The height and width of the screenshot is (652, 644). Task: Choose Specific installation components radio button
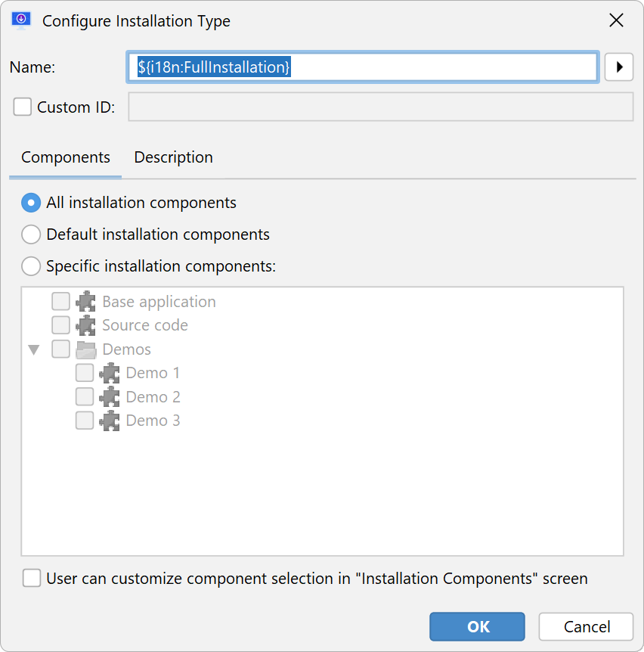click(31, 266)
